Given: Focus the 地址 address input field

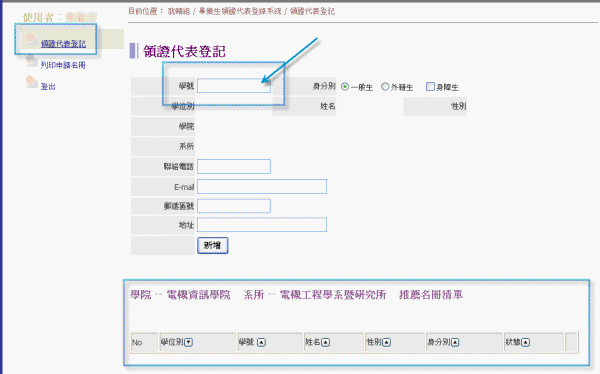Looking at the screenshot, I should (262, 225).
